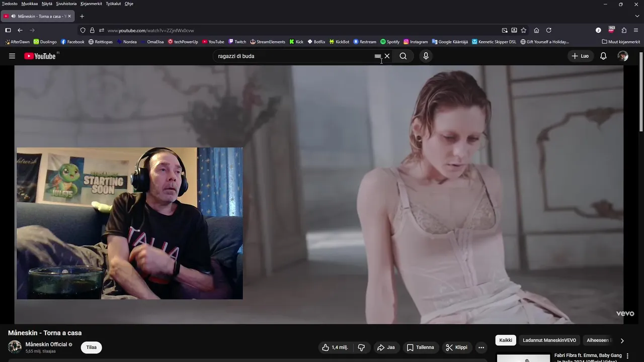
Task: Select the Aiheeseen chip
Action: tap(599, 340)
